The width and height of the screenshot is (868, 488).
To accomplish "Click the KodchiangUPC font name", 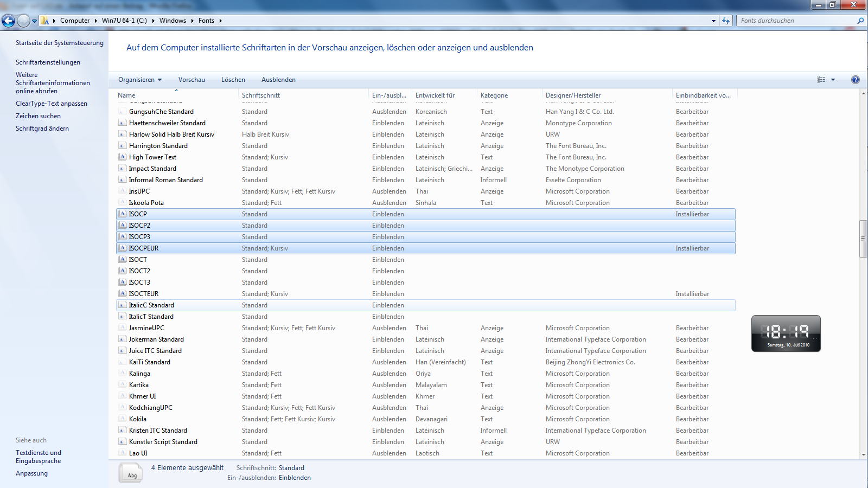I will pos(151,408).
